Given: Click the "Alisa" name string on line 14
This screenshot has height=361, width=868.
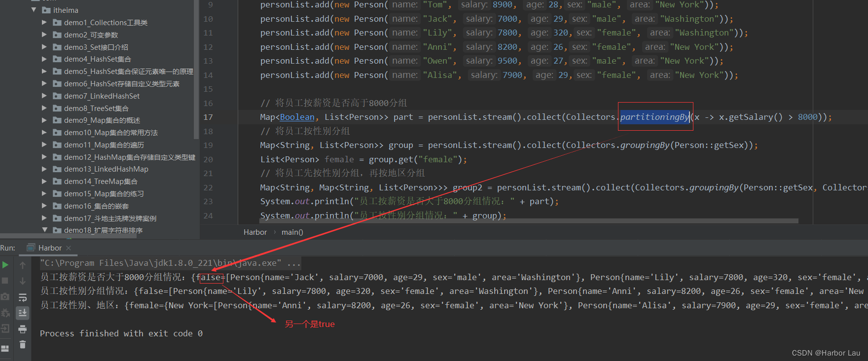Looking at the screenshot, I should point(440,75).
